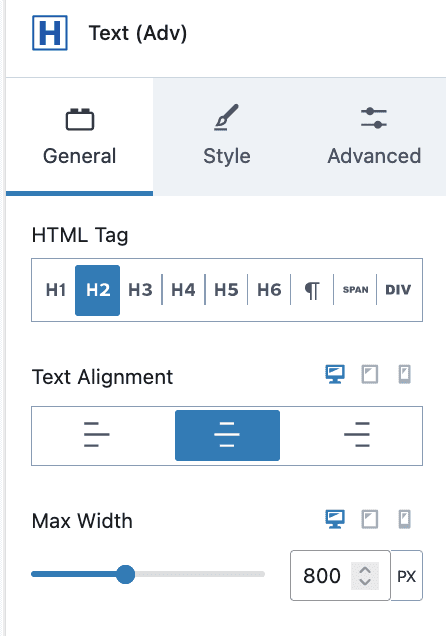This screenshot has width=446, height=636.
Task: Switch Text Alignment to tablet view
Action: (370, 374)
